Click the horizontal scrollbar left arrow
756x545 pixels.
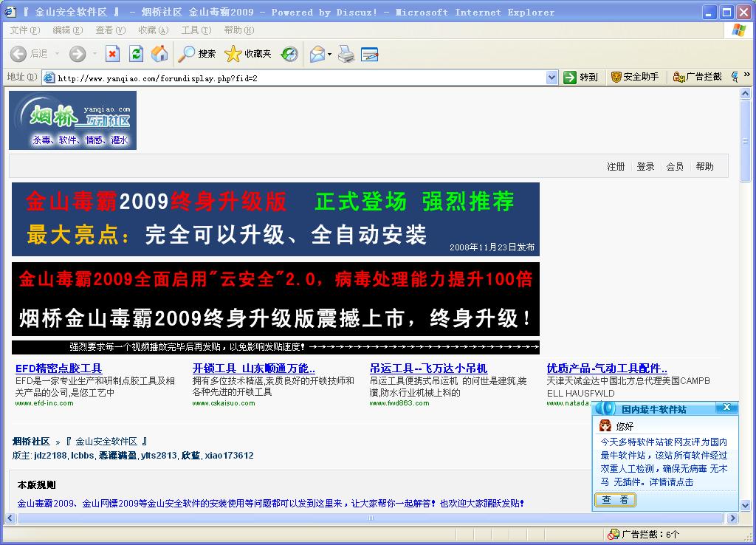click(10, 518)
